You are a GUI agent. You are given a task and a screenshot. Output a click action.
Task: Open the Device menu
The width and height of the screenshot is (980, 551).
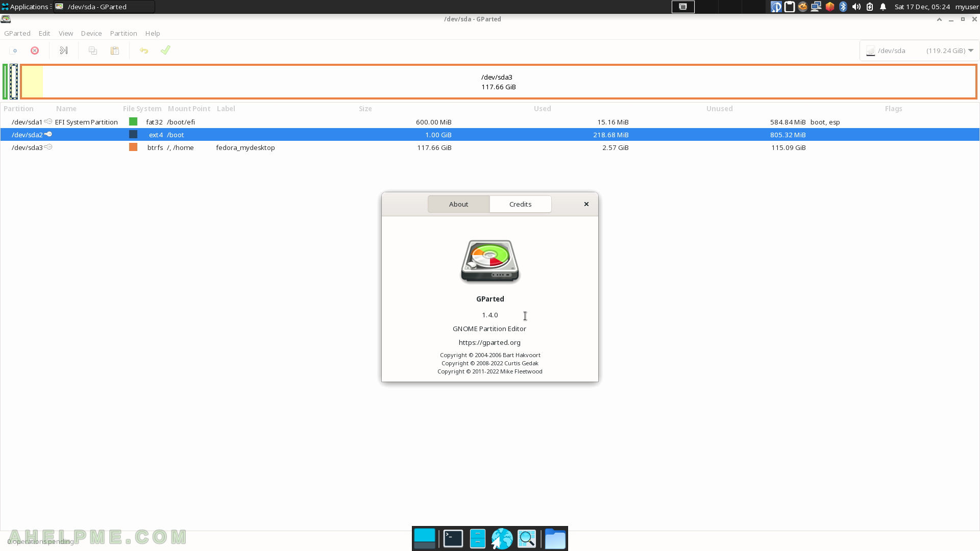click(91, 33)
